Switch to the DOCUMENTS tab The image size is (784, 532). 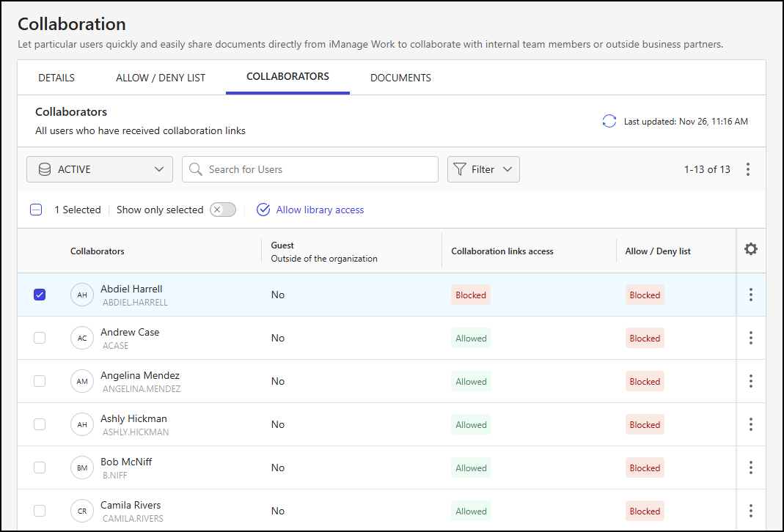[400, 77]
